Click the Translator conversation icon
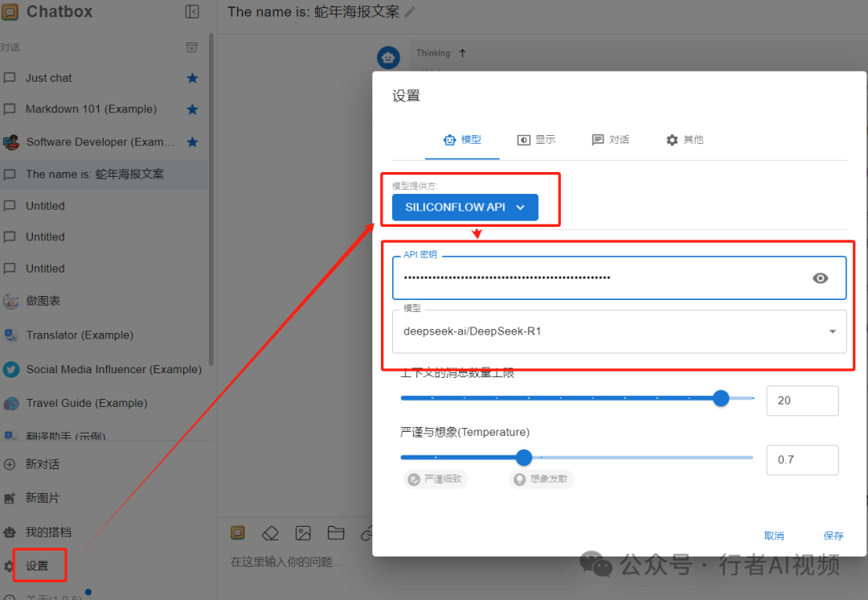868x600 pixels. [x=10, y=335]
